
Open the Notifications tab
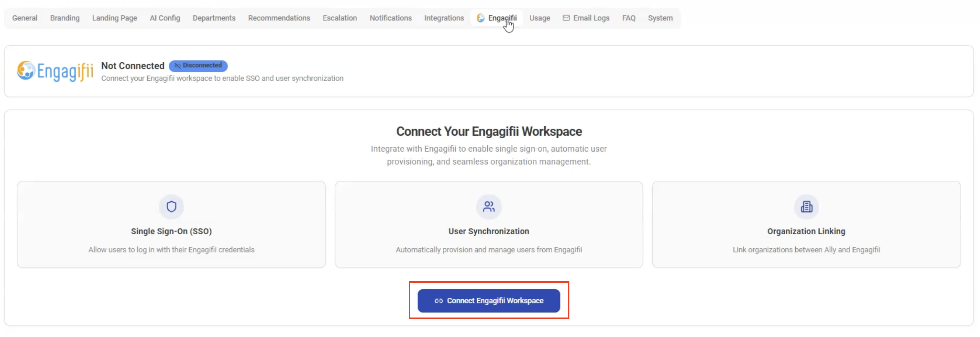click(390, 18)
